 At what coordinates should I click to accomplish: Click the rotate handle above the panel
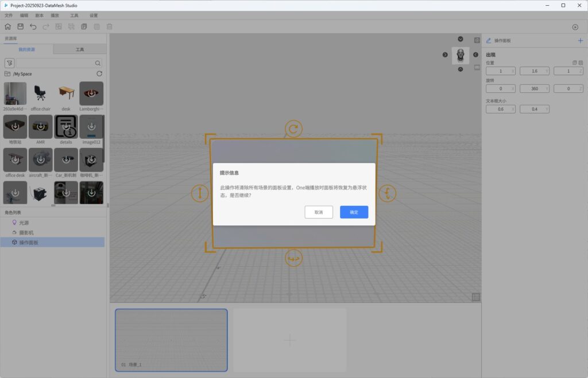pos(293,129)
